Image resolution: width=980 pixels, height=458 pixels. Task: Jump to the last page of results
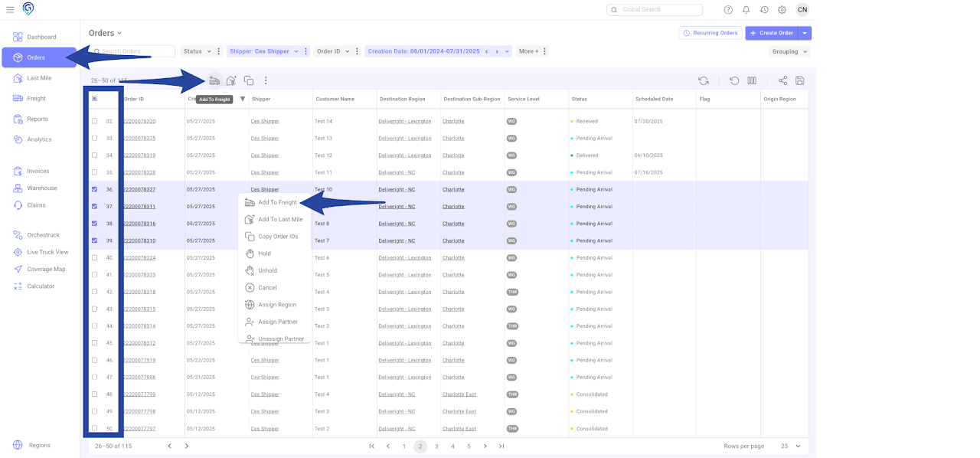click(x=501, y=446)
